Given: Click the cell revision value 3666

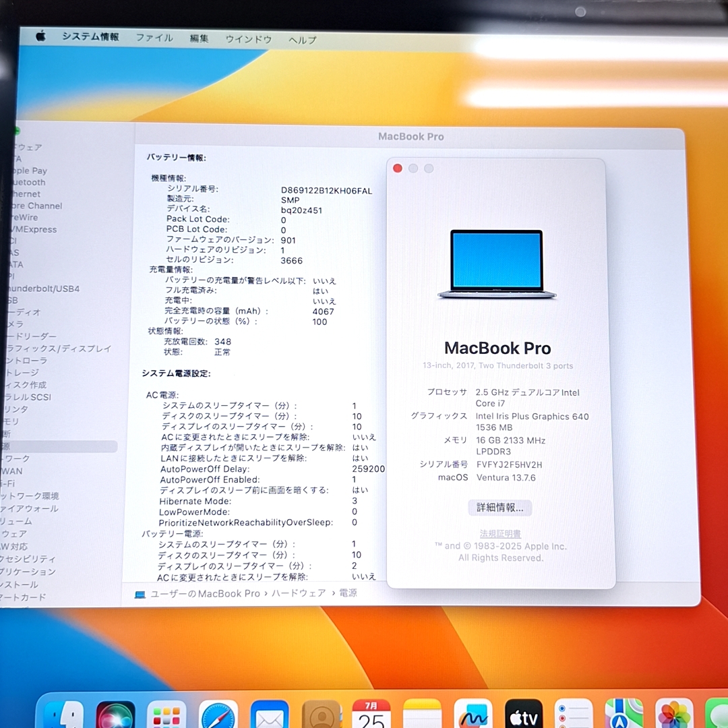Looking at the screenshot, I should click(x=292, y=260).
